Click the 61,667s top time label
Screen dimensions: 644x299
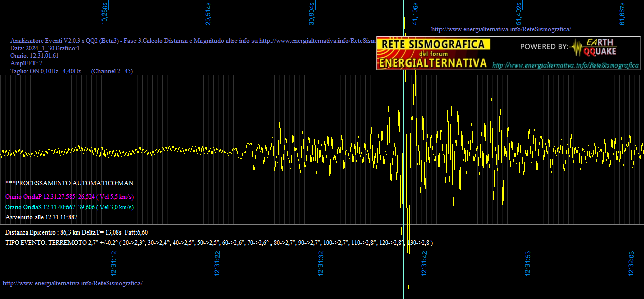click(x=622, y=14)
